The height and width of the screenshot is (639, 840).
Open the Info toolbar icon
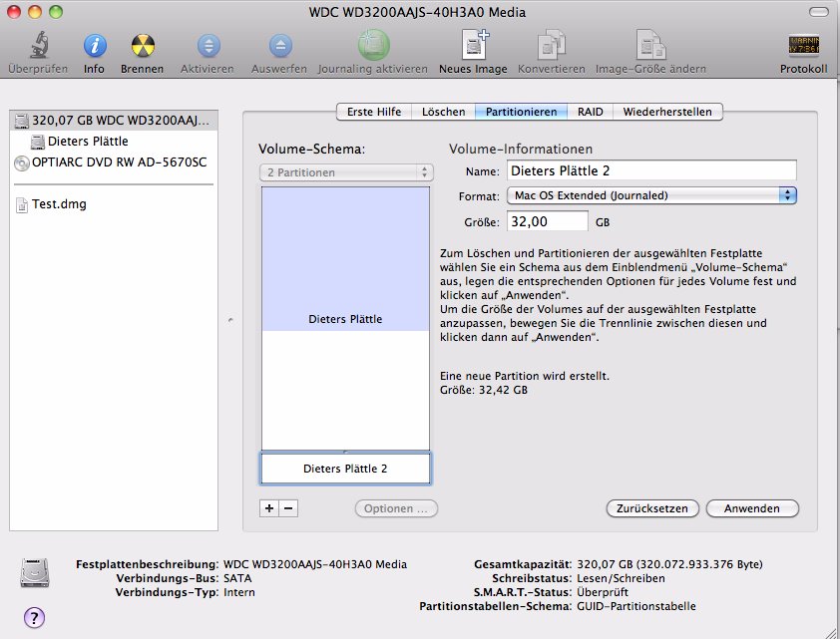click(x=94, y=46)
